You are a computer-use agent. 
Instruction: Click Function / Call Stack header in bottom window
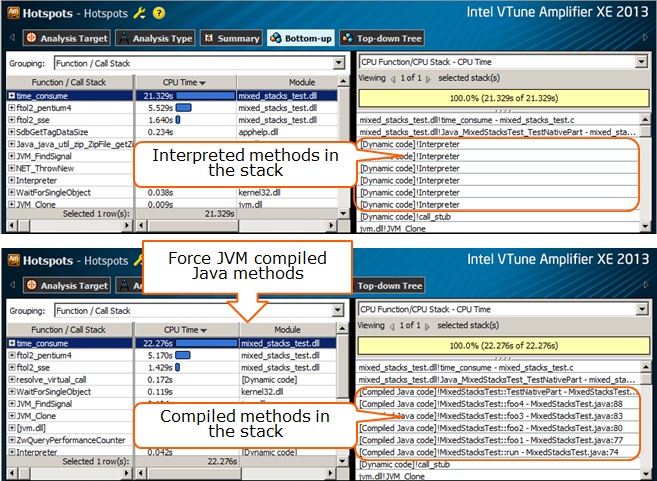(x=69, y=330)
